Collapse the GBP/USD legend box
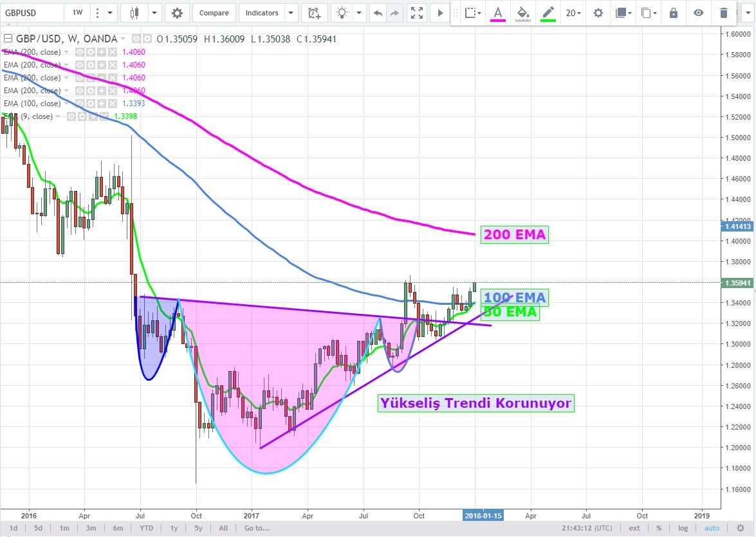 (x=8, y=39)
